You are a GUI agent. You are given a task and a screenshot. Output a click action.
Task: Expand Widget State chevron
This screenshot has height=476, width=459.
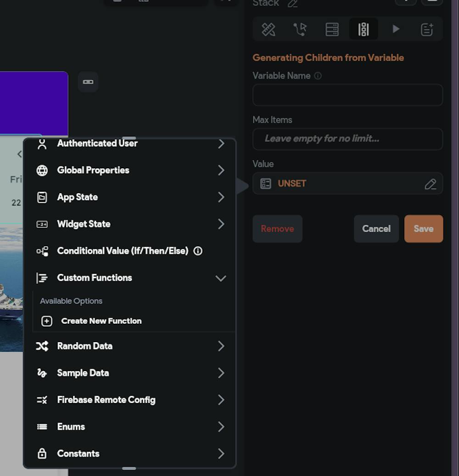[221, 224]
